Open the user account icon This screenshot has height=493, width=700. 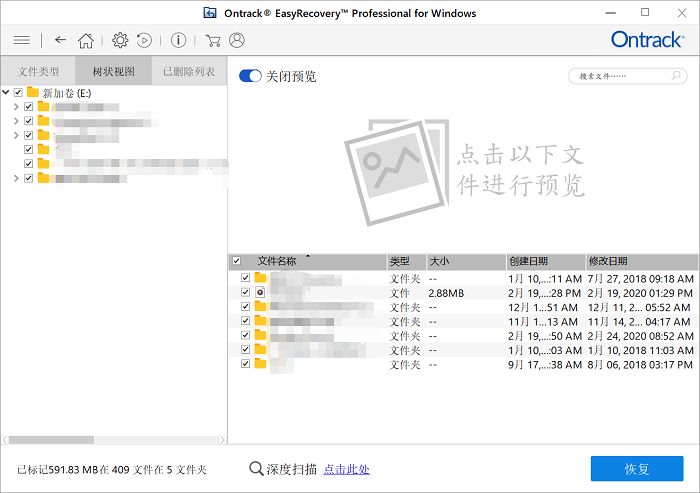click(x=237, y=40)
